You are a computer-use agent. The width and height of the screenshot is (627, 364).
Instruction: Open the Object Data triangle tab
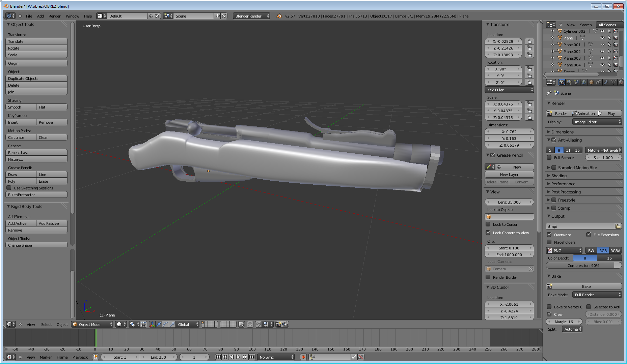click(614, 82)
